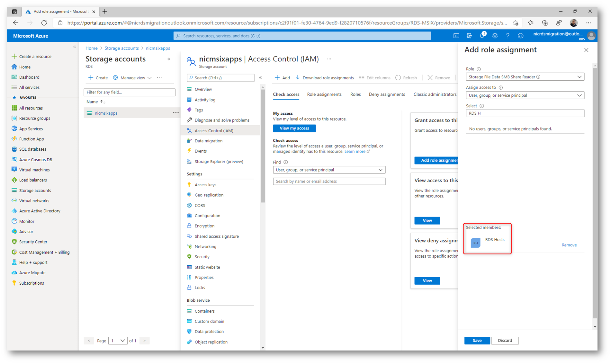The width and height of the screenshot is (611, 364).
Task: Open Security Center in sidebar
Action: coord(30,242)
